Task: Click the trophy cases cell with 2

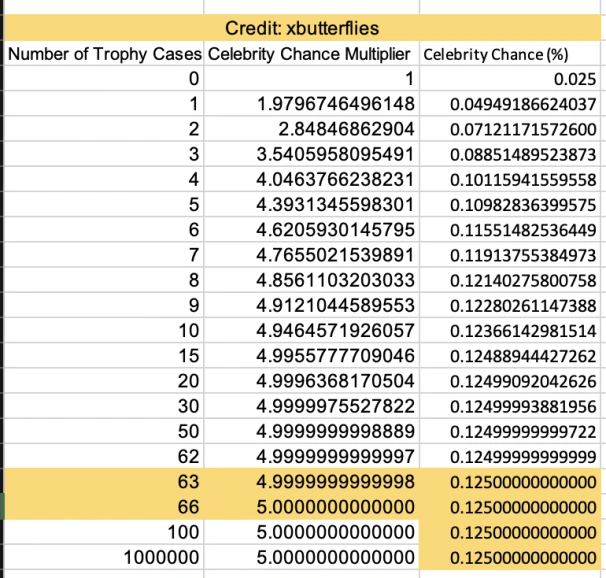Action: click(x=104, y=129)
